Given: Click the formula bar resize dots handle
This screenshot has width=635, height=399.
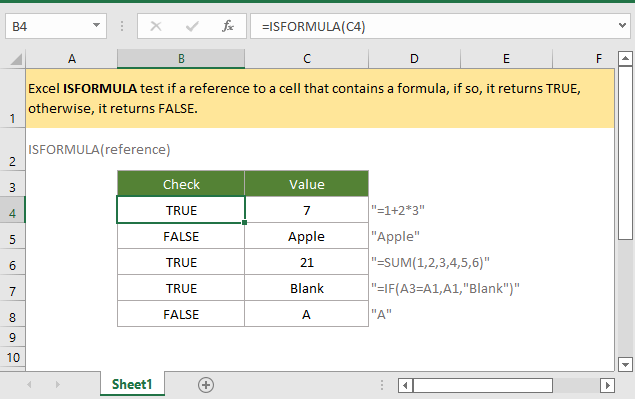Looking at the screenshot, I should tap(121, 26).
